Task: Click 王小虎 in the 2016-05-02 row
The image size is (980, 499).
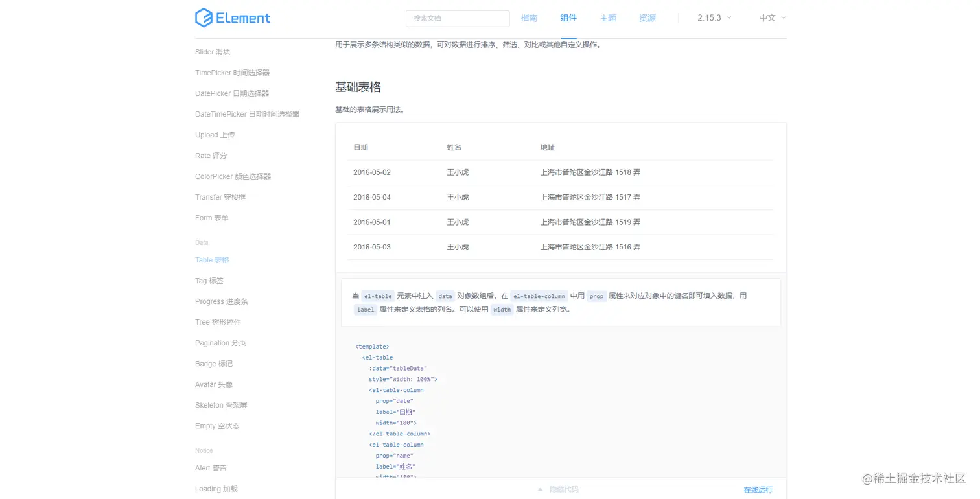Action: click(x=458, y=172)
